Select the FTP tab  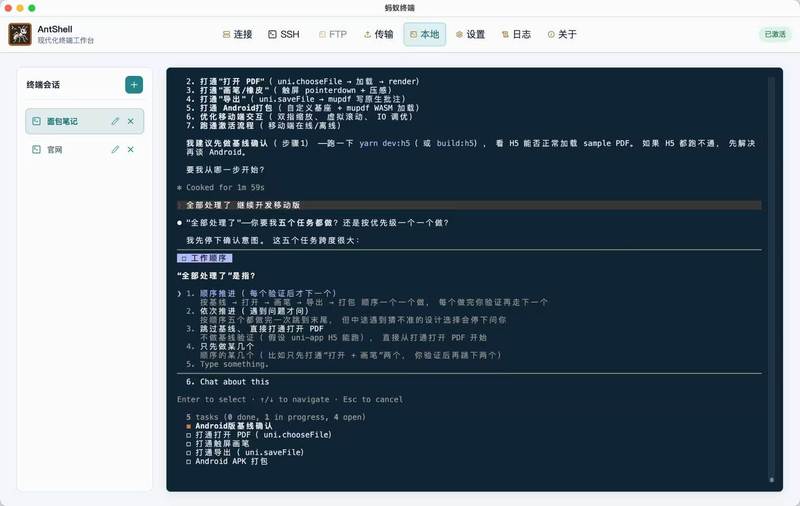pyautogui.click(x=333, y=34)
